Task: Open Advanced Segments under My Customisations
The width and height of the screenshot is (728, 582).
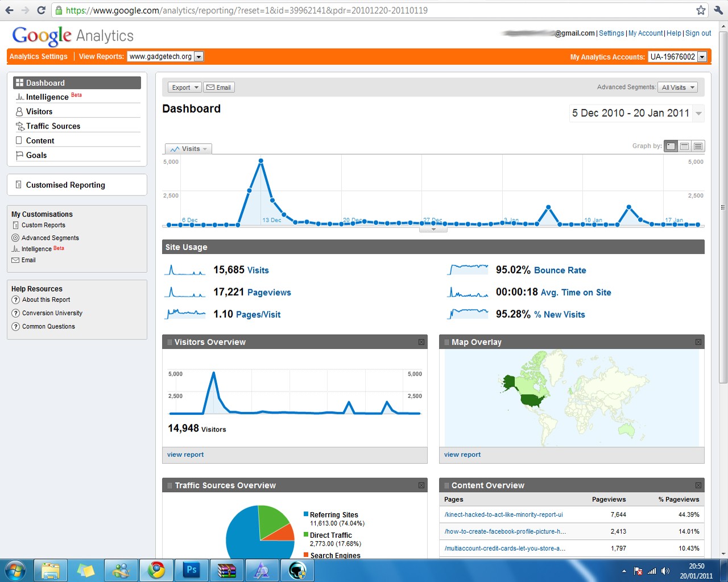Action: coord(50,238)
